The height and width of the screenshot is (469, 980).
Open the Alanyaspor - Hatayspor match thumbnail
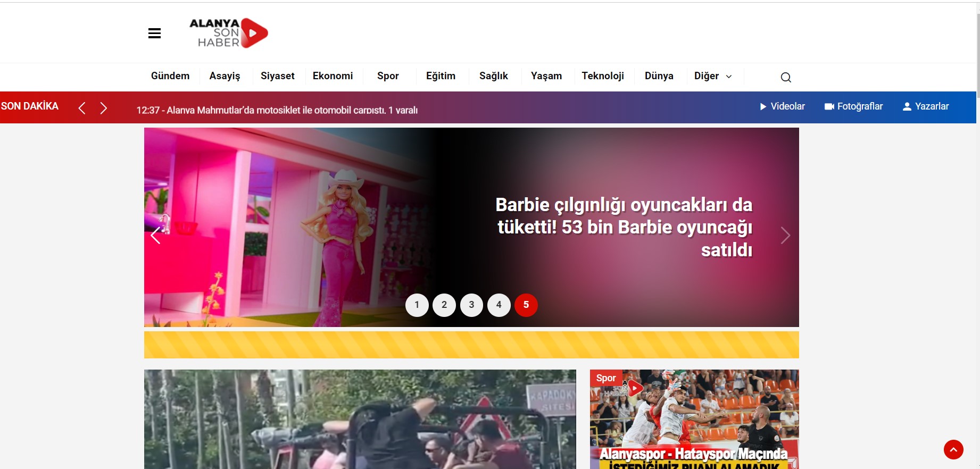pos(694,419)
